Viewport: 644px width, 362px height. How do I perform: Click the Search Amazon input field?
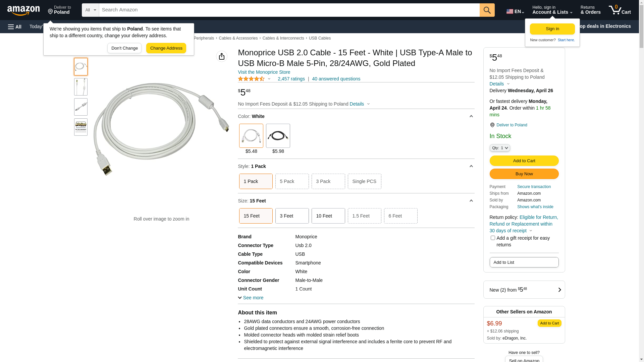point(289,10)
